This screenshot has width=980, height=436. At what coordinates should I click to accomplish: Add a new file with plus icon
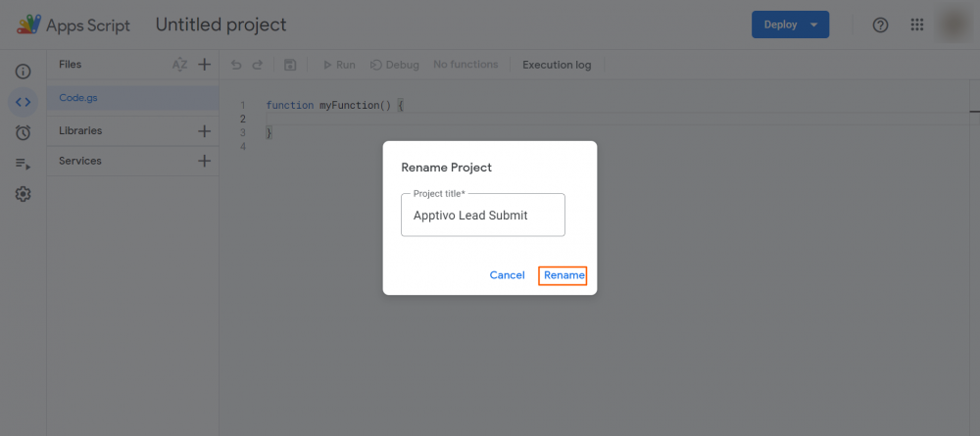pos(204,65)
